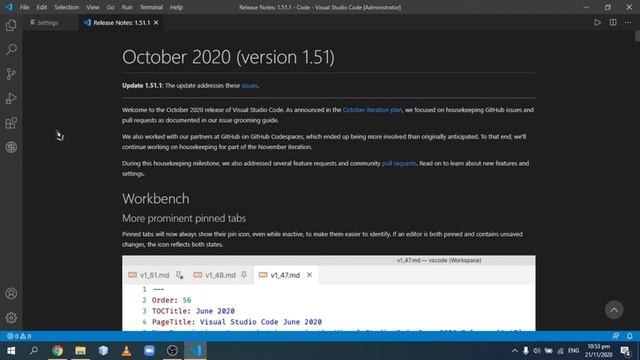640x360 pixels.
Task: Open the Selection menu
Action: coord(67,7)
